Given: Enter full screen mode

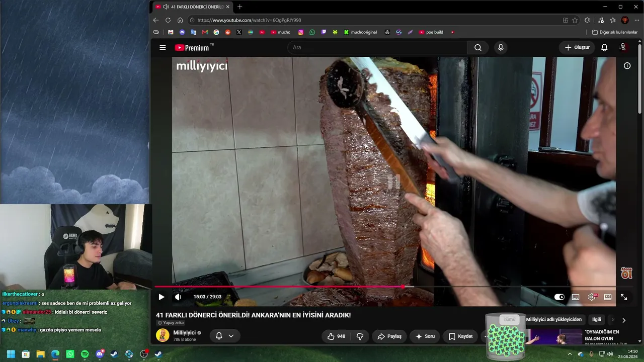Looking at the screenshot, I should coord(624,297).
